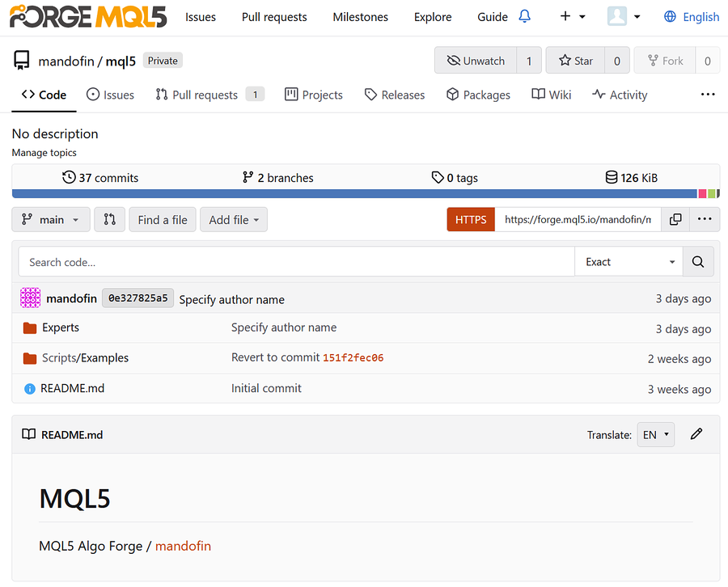Viewport: 728px width, 587px height.
Task: Expand the Translate EN language dropdown
Action: point(655,435)
